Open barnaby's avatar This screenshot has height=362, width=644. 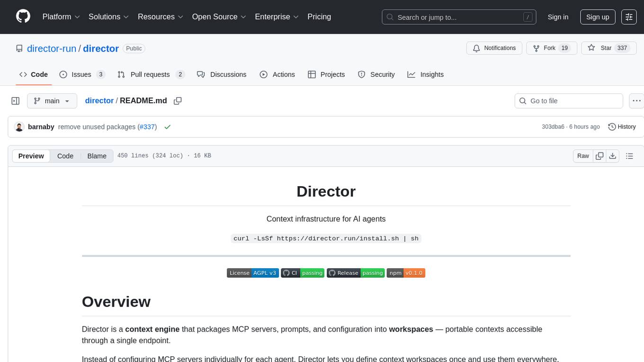pyautogui.click(x=19, y=127)
